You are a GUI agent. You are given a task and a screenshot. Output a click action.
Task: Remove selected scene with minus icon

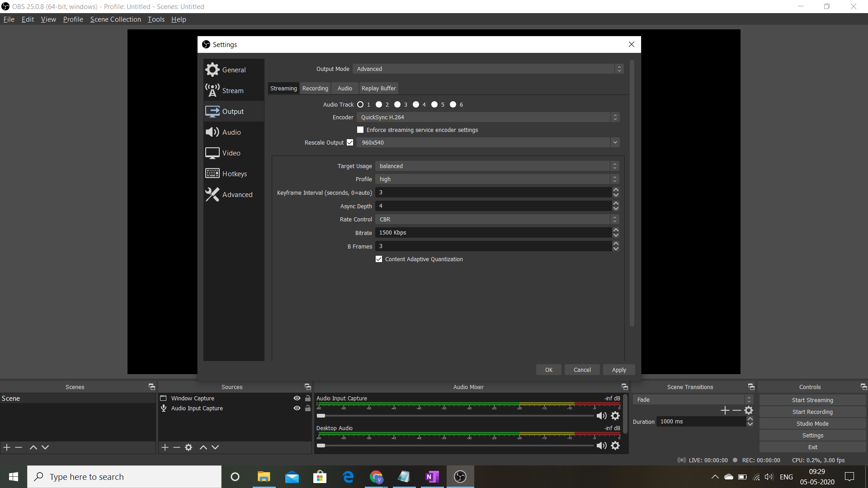[x=19, y=447]
